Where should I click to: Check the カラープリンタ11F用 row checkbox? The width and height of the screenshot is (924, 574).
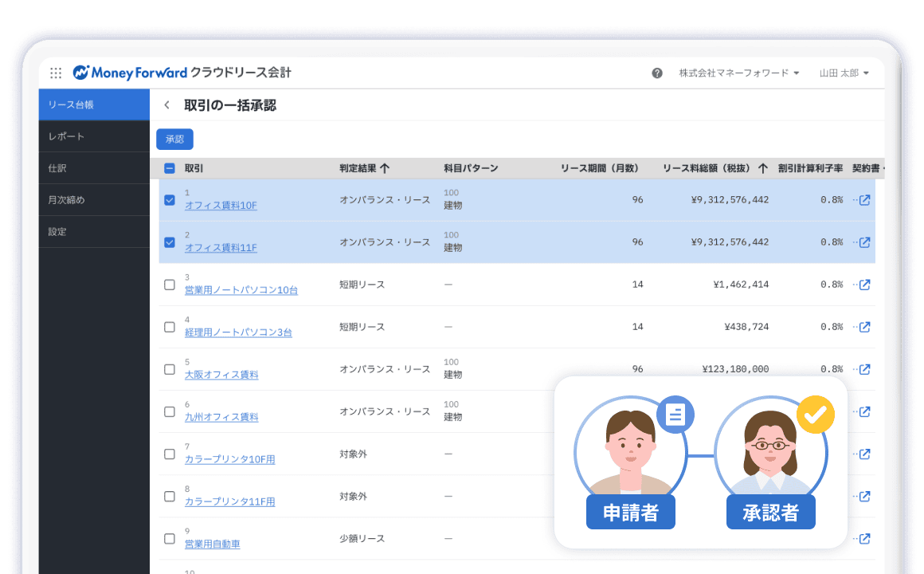[x=170, y=496]
